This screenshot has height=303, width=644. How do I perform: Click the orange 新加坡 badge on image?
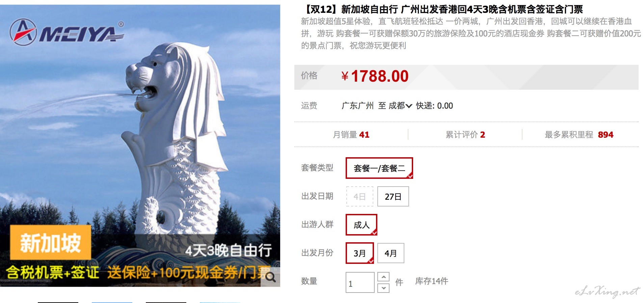51,243
